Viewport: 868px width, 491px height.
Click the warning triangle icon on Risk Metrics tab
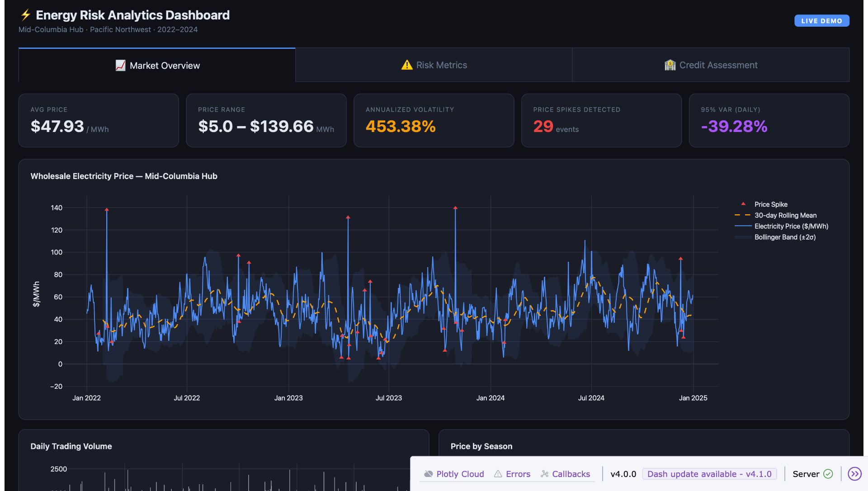click(x=407, y=65)
